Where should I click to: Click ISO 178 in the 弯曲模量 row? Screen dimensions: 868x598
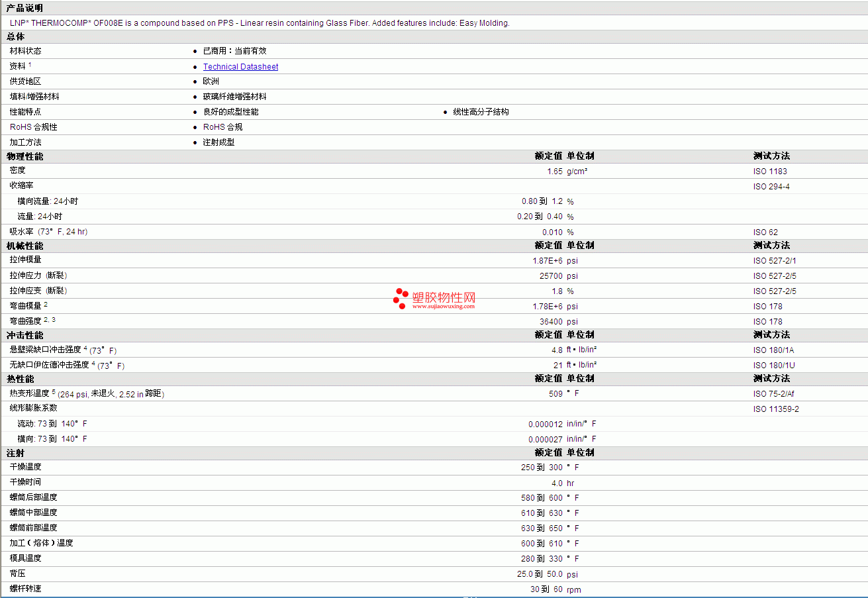pos(767,307)
